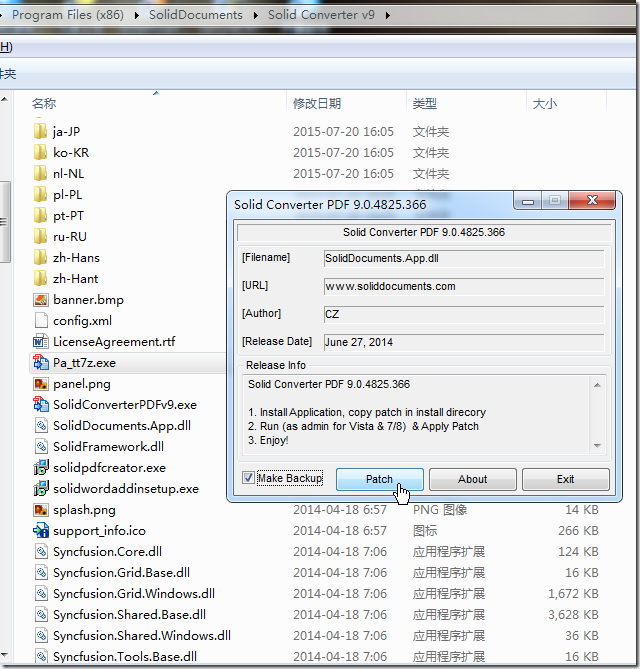
Task: Click the solidpdfcreator.exe installer icon
Action: click(x=41, y=467)
